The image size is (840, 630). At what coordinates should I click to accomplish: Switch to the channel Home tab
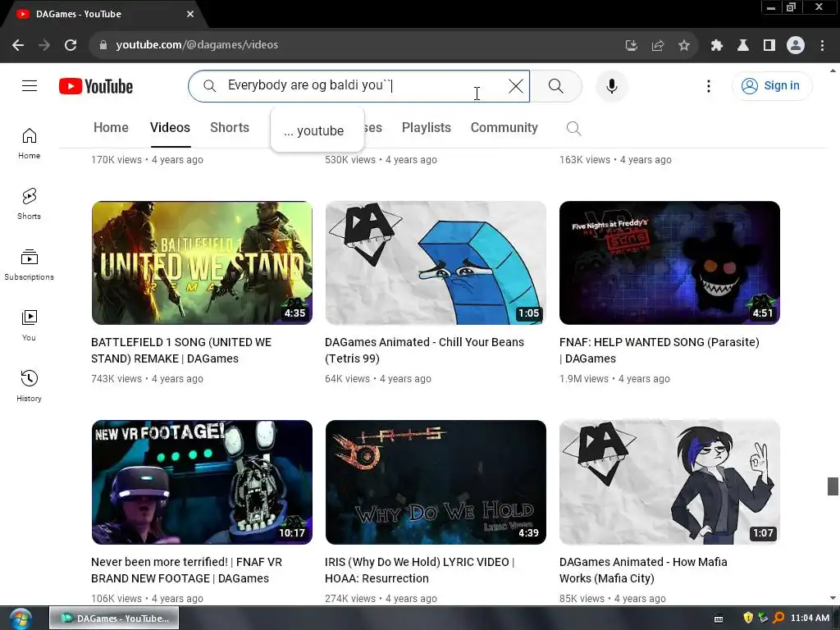[x=111, y=127]
